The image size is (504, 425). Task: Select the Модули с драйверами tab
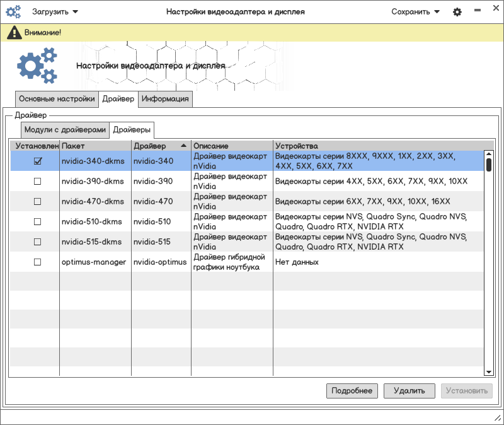coord(65,130)
